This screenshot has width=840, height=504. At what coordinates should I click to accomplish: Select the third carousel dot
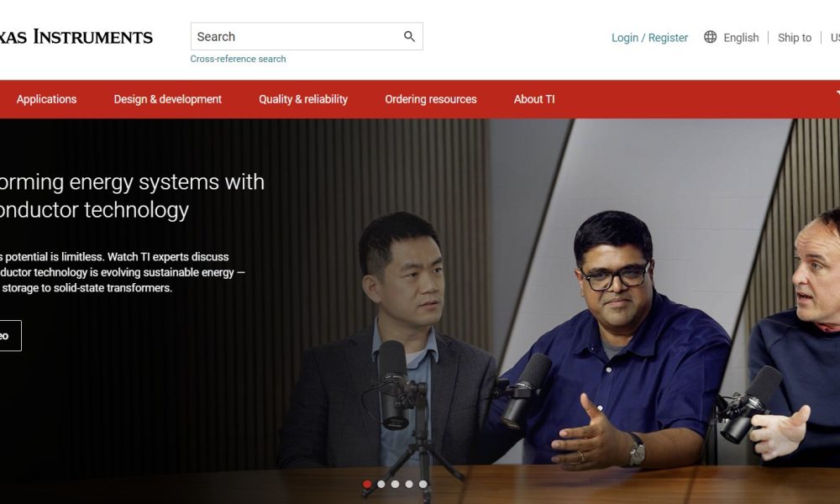pos(394,484)
